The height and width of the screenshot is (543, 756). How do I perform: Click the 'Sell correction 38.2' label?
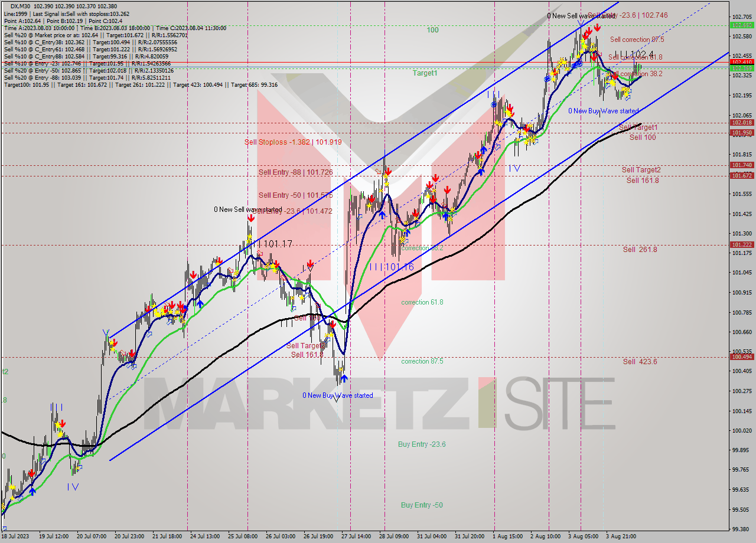(637, 74)
